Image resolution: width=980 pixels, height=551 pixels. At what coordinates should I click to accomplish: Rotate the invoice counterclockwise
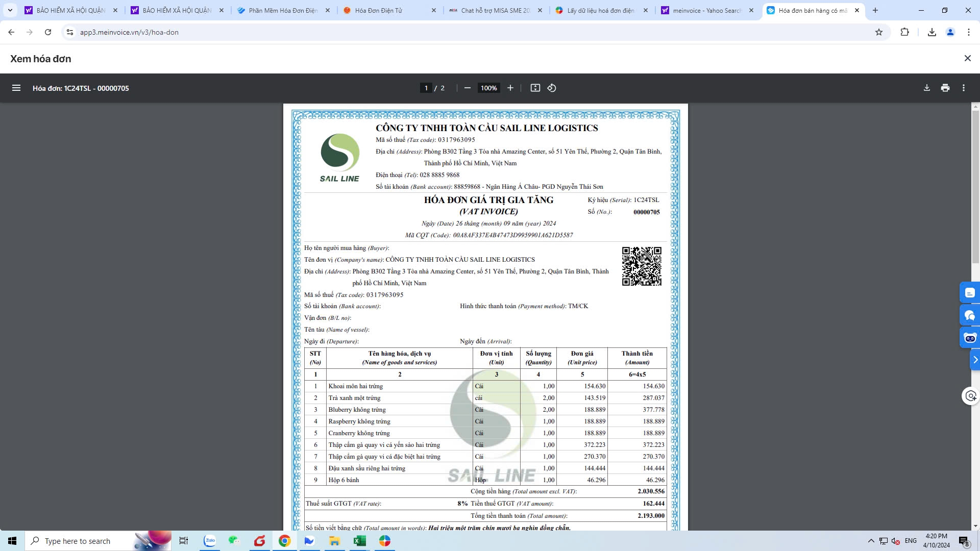(x=552, y=88)
